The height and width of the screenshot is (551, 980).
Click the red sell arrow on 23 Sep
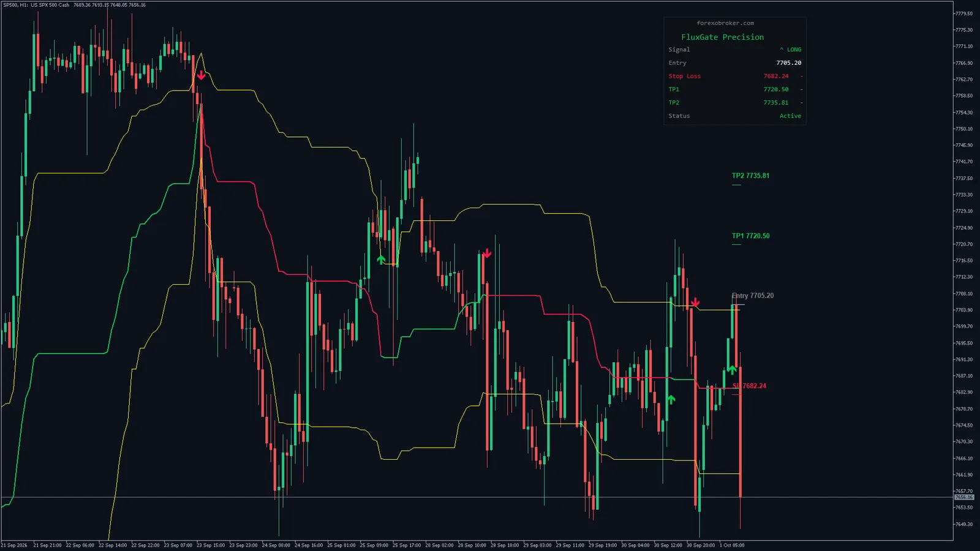pyautogui.click(x=201, y=76)
